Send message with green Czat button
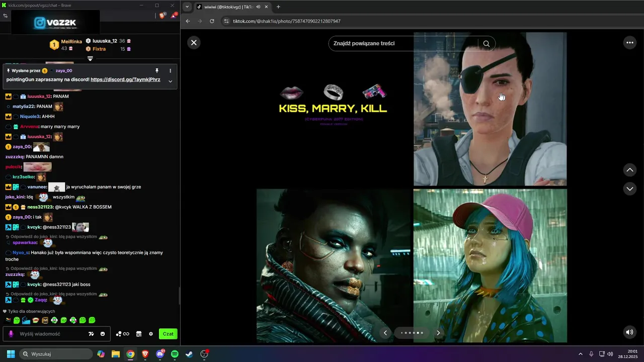 click(x=168, y=334)
